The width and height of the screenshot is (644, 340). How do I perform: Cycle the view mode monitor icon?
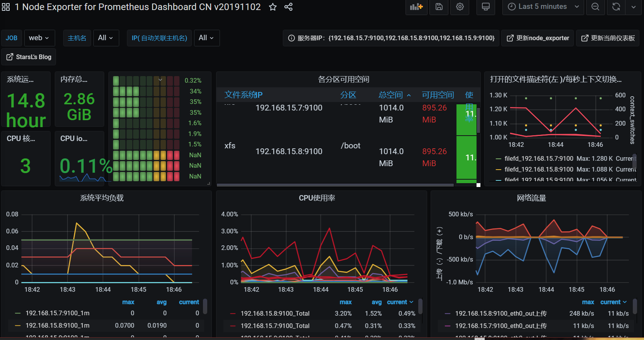[486, 7]
